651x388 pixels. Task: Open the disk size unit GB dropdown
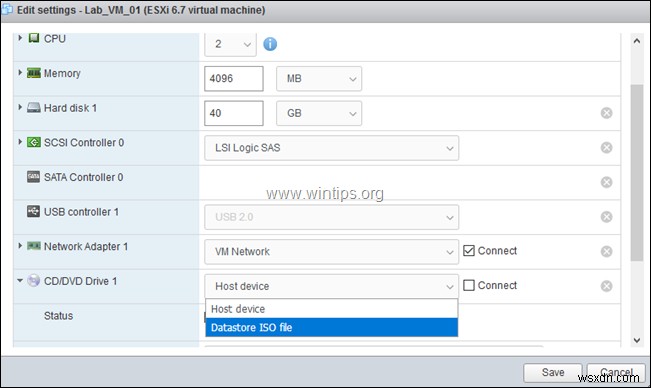coord(319,113)
